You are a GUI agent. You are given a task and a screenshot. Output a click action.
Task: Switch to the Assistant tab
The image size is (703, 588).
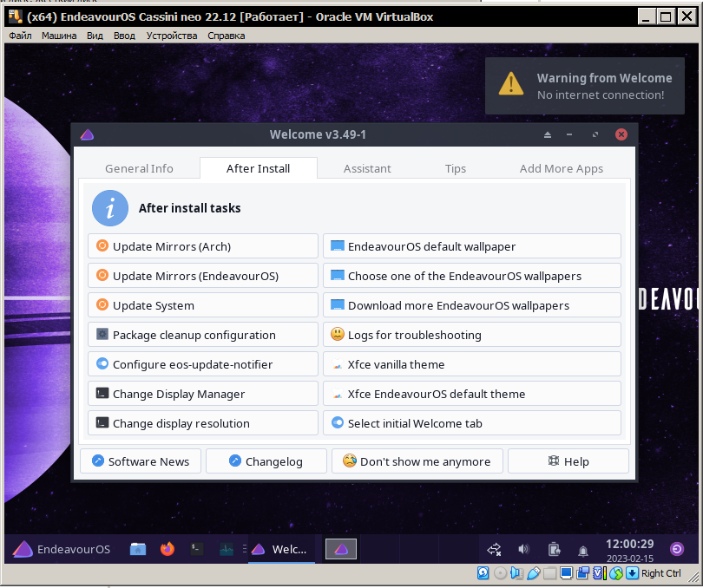[367, 168]
